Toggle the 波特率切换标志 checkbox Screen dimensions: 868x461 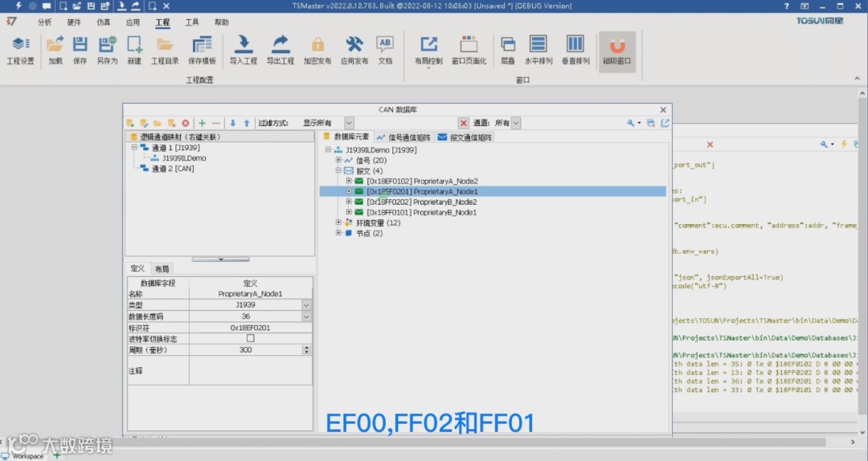250,338
